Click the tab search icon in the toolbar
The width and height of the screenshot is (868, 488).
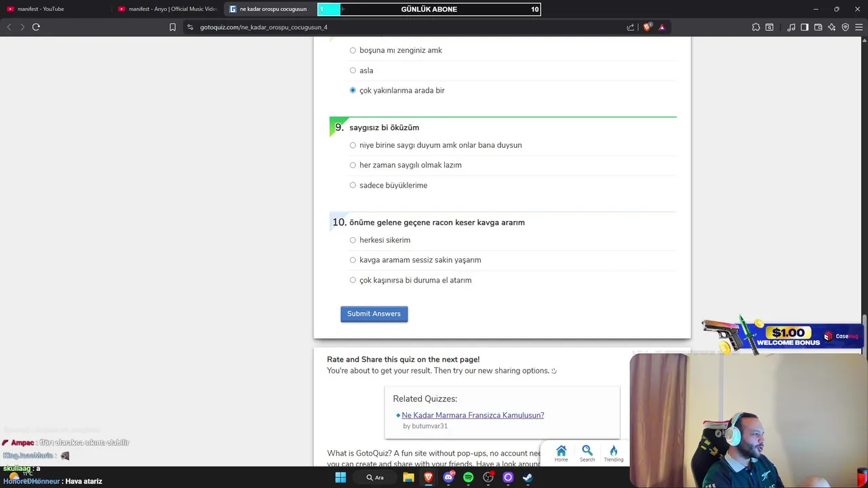click(770, 27)
